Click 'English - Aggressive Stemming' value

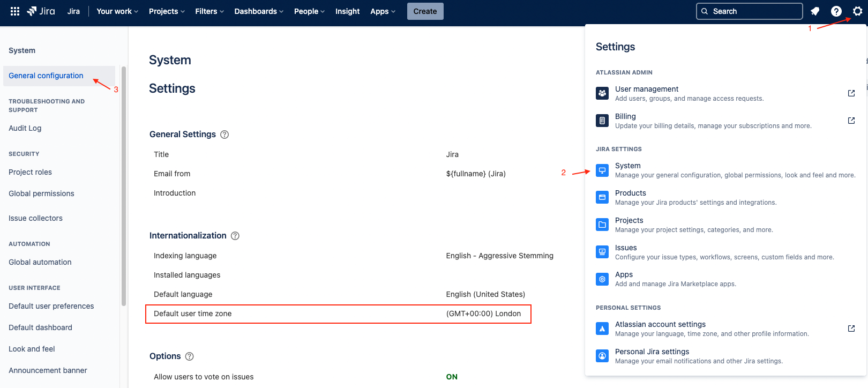[x=500, y=256]
